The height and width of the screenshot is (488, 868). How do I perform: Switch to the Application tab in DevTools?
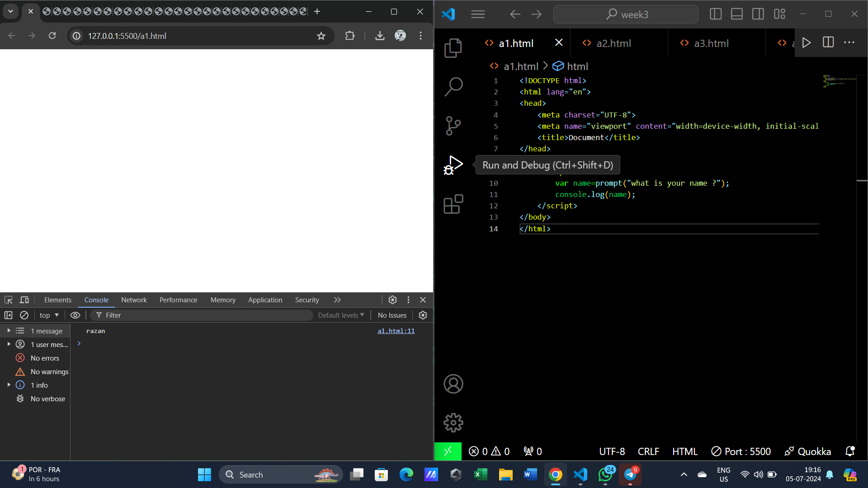265,300
